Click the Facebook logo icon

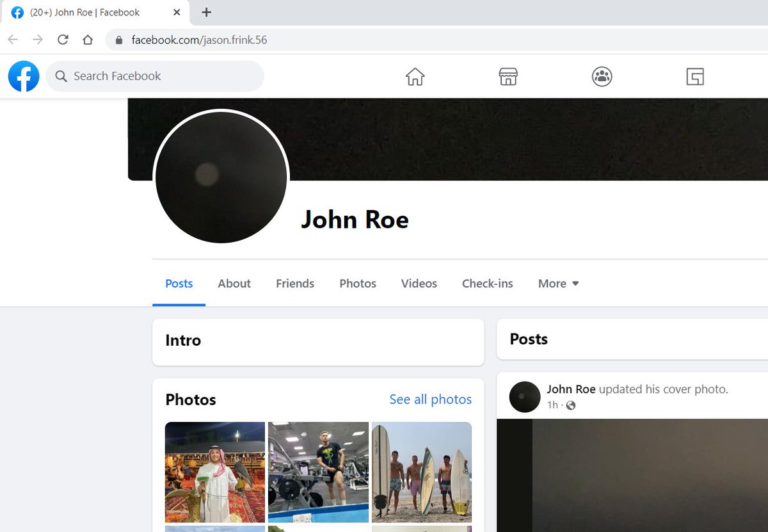click(24, 76)
